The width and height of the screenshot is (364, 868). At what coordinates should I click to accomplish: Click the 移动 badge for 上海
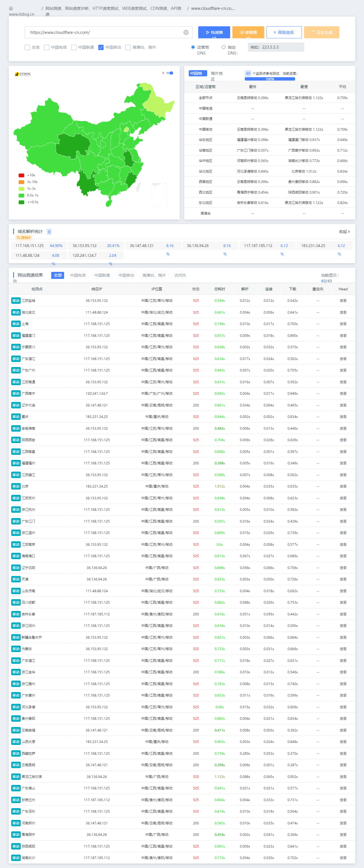coord(16,324)
